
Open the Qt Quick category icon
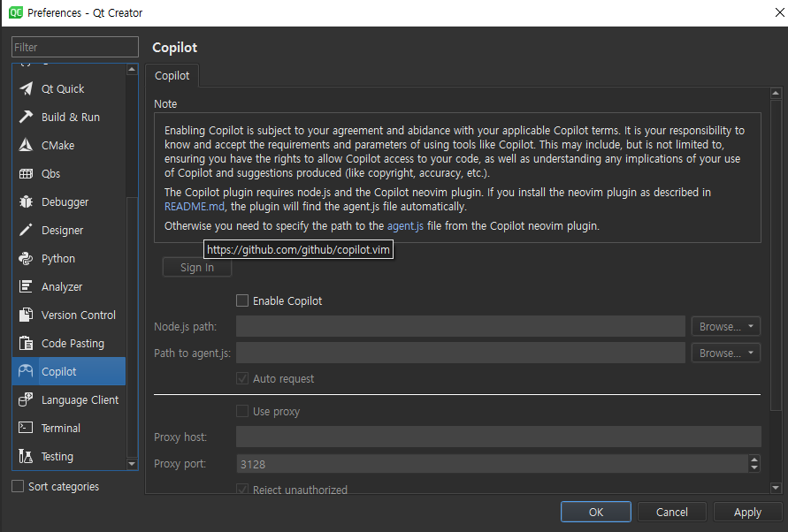(x=26, y=89)
